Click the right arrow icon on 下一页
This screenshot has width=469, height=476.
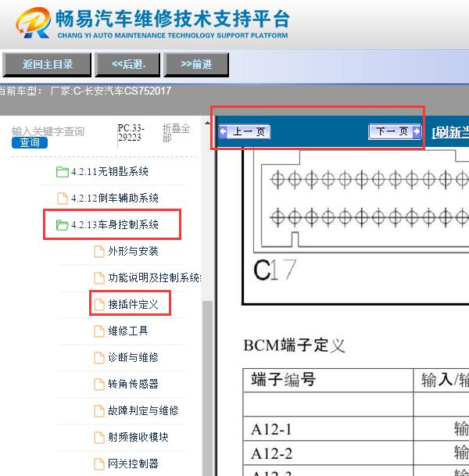coord(417,131)
